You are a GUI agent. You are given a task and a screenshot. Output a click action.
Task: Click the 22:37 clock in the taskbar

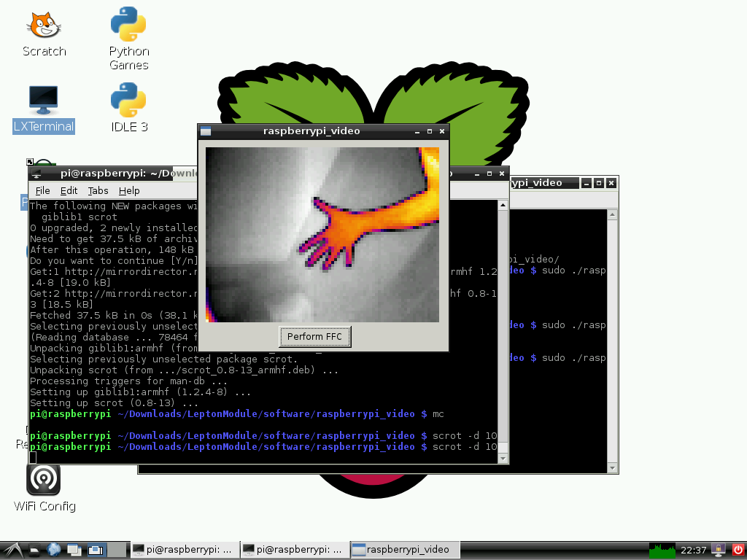pyautogui.click(x=693, y=550)
